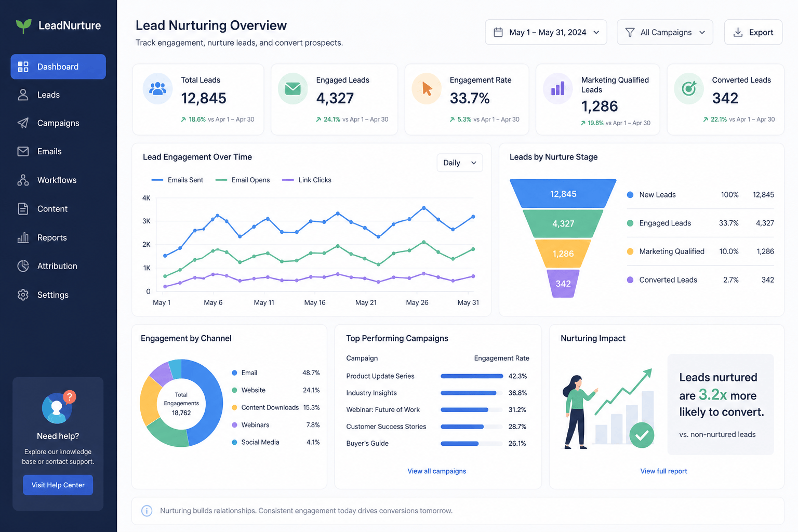Click the LeadNurture sprout logo icon
Image resolution: width=798 pixels, height=532 pixels.
click(23, 26)
